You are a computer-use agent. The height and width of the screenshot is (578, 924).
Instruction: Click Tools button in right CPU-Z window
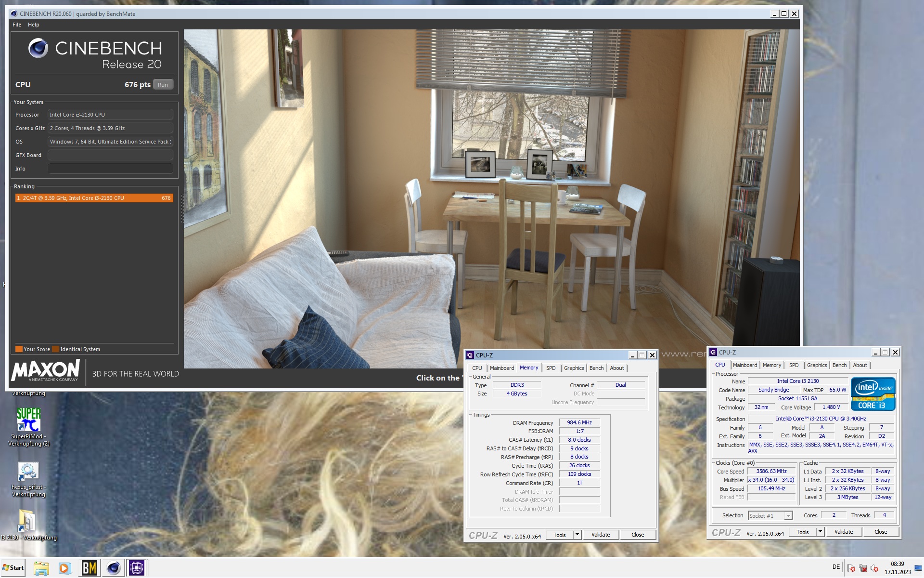(803, 532)
